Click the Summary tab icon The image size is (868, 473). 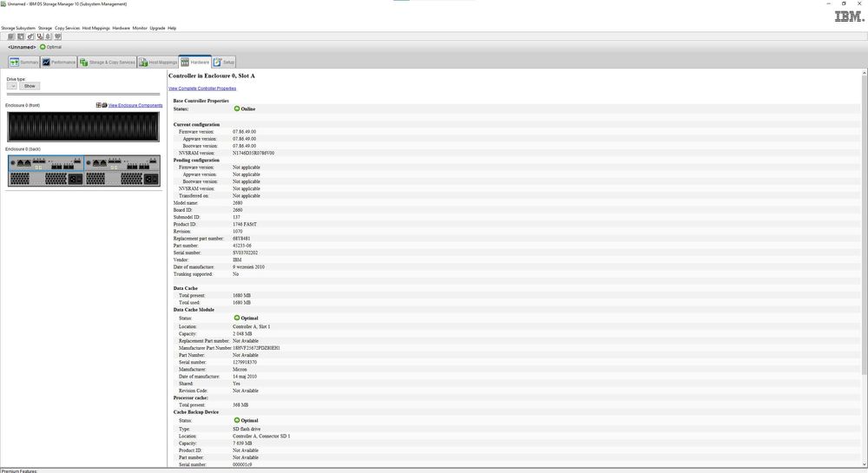tap(15, 62)
